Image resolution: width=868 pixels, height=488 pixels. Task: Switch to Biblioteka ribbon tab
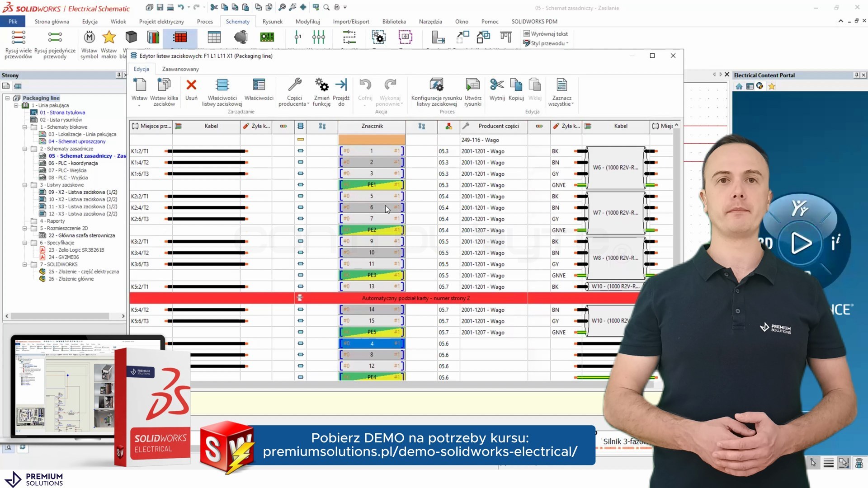tap(394, 21)
